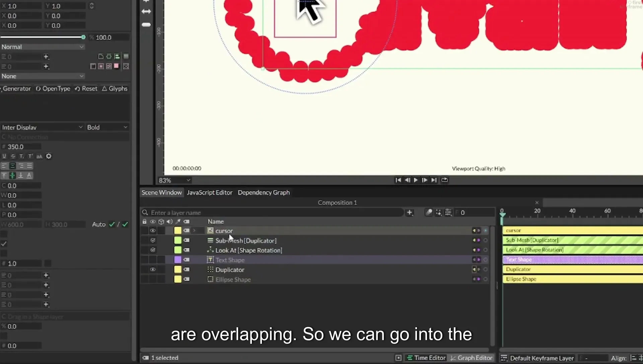This screenshot has width=643, height=364.
Task: Click the text shape icon on Text Shape row
Action: (210, 260)
